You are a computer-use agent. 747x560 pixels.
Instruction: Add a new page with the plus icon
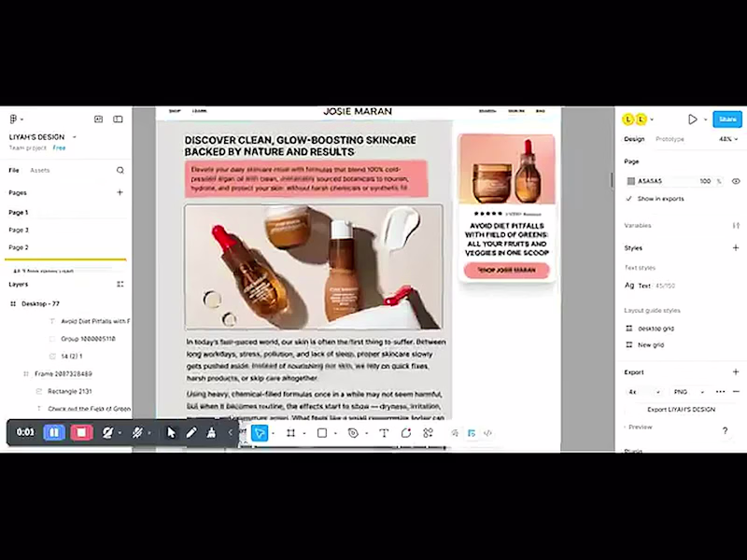120,192
